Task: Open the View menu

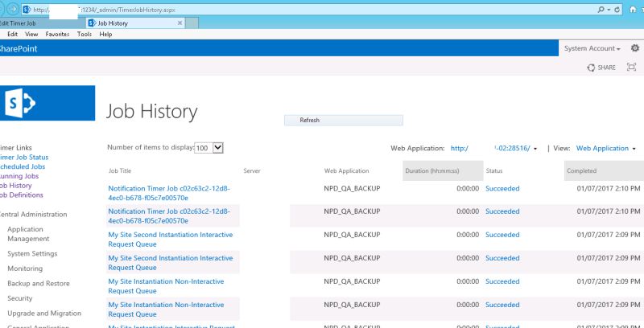Action: (31, 34)
